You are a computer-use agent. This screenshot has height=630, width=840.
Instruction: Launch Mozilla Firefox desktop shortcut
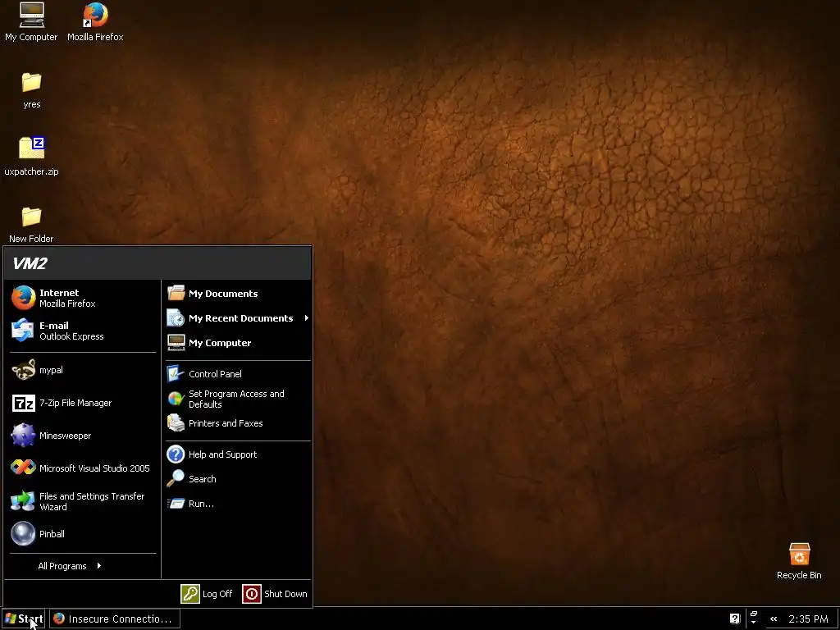[95, 21]
